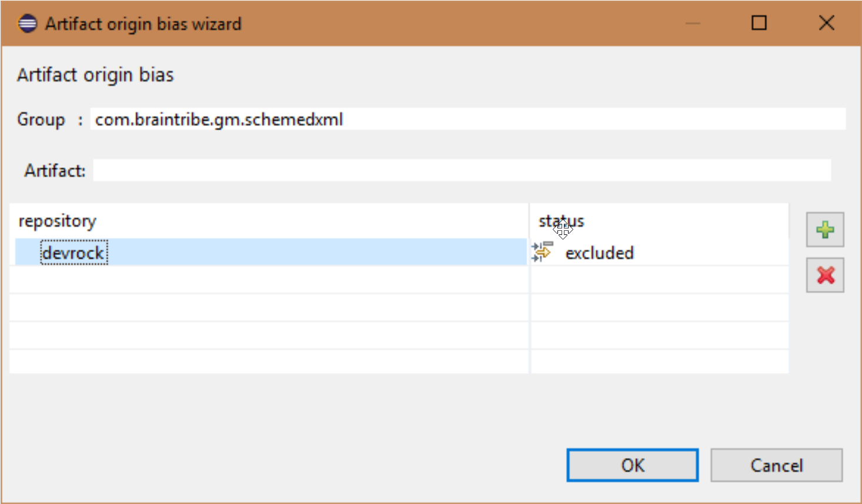862x504 pixels.
Task: Minimize the Artifact origin bias wizard
Action: [x=693, y=23]
